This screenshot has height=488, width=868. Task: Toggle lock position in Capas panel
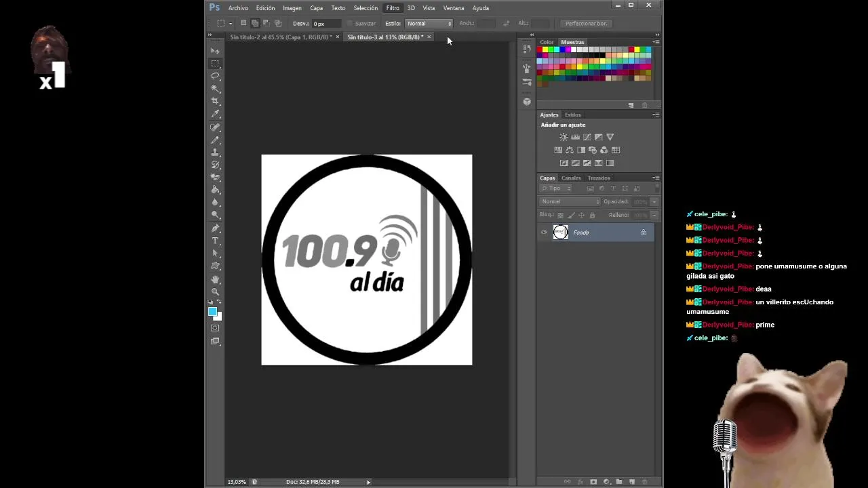click(581, 216)
